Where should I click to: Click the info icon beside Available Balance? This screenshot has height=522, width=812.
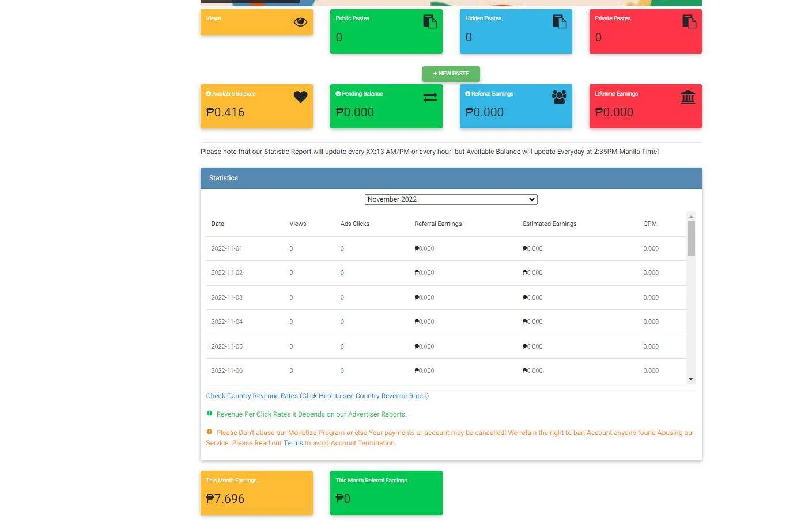click(209, 93)
